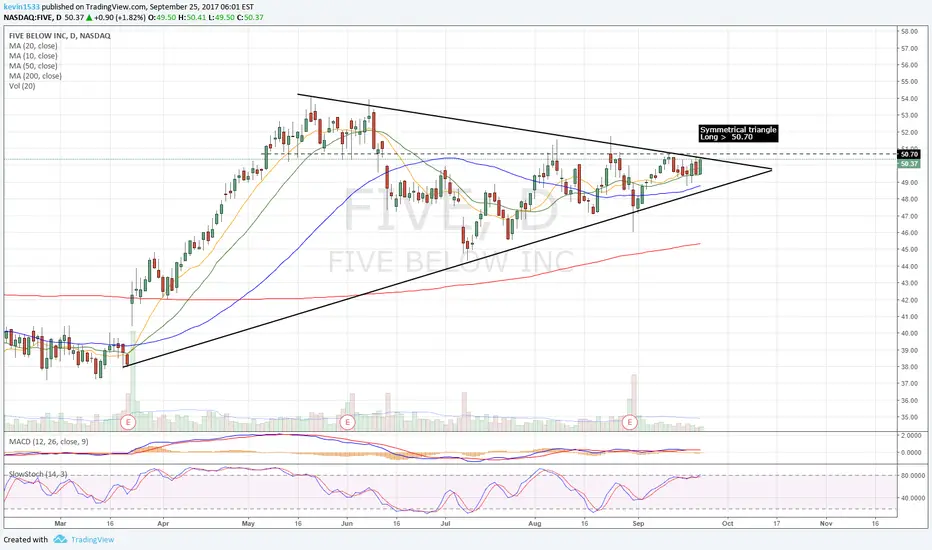Click the green 50.37 last price label

(909, 164)
